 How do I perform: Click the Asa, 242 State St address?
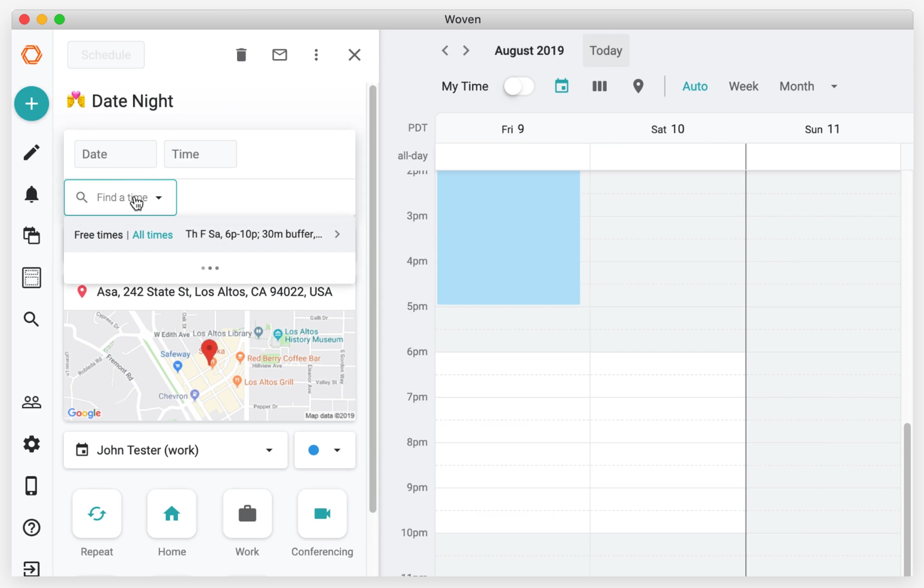coord(214,292)
